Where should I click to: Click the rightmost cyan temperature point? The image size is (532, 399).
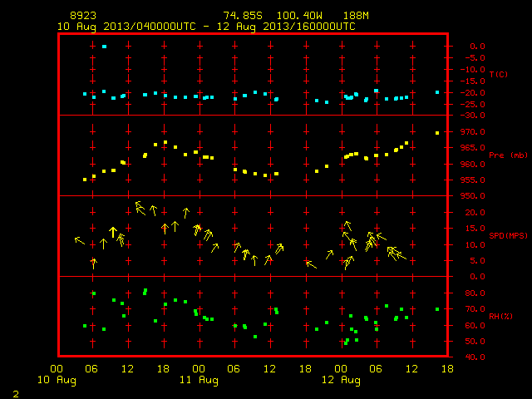pos(437,92)
